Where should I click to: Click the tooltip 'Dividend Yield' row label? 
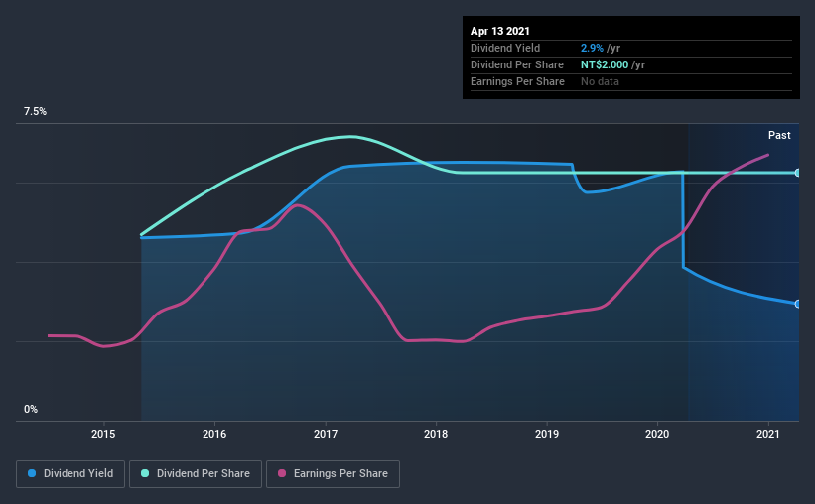[505, 48]
